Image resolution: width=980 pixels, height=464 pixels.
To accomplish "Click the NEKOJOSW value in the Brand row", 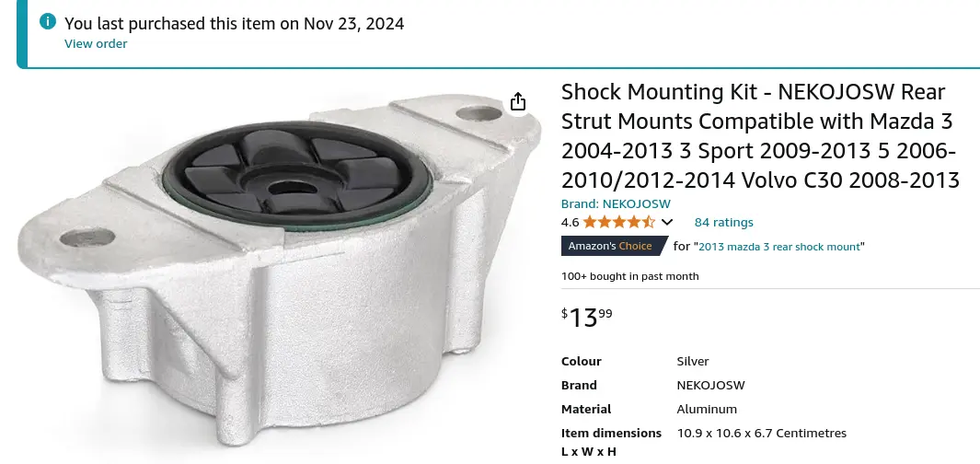I will coord(710,385).
